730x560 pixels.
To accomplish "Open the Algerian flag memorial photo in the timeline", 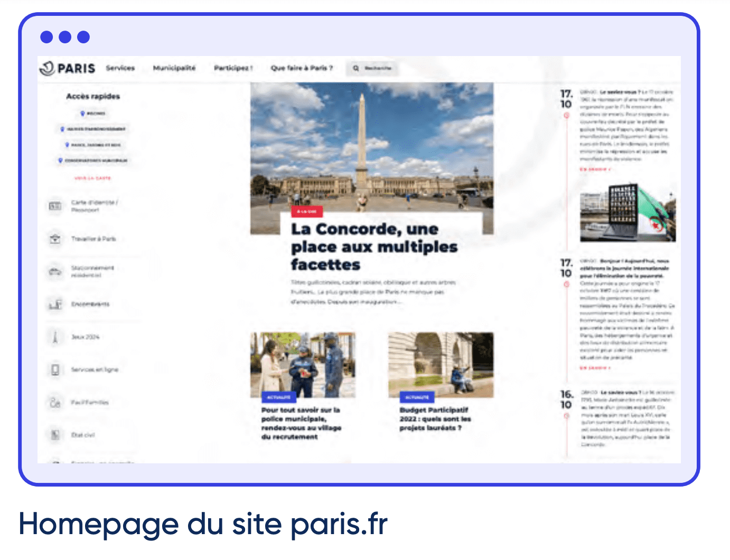I will [628, 212].
